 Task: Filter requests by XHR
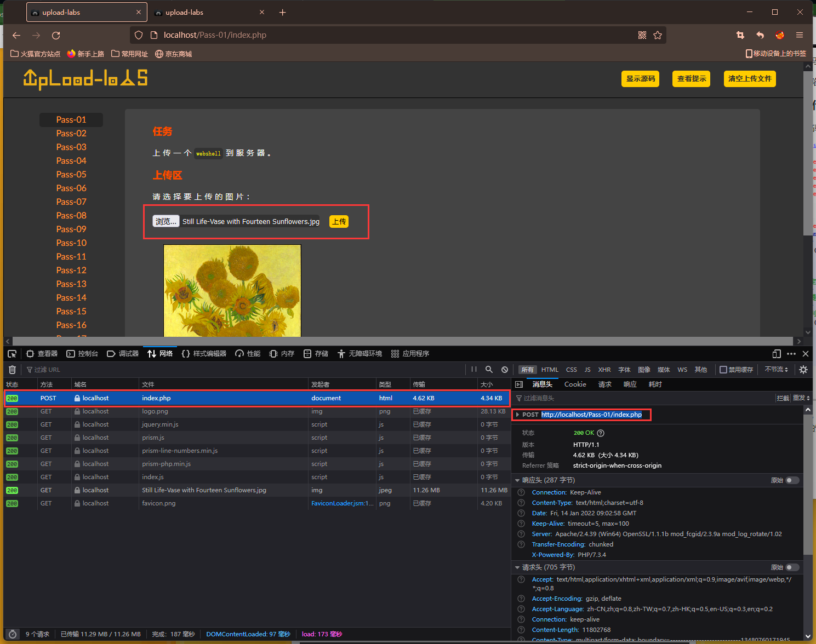[x=604, y=370]
